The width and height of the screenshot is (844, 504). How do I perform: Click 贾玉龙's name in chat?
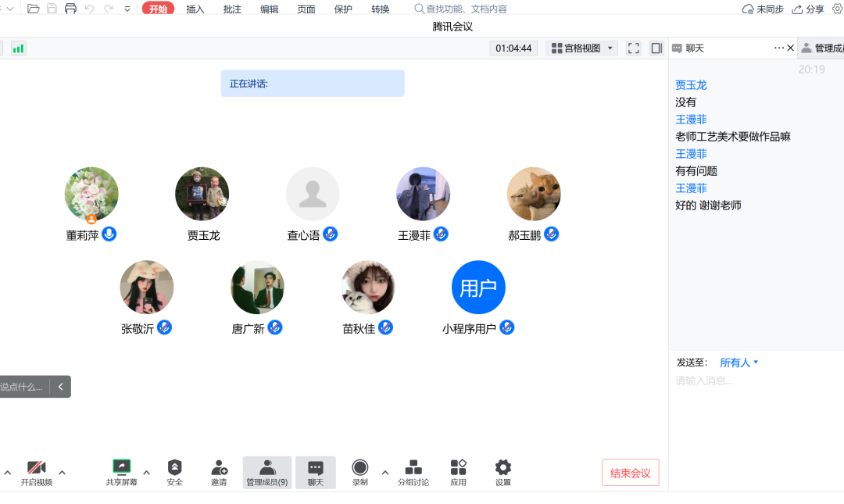[691, 85]
